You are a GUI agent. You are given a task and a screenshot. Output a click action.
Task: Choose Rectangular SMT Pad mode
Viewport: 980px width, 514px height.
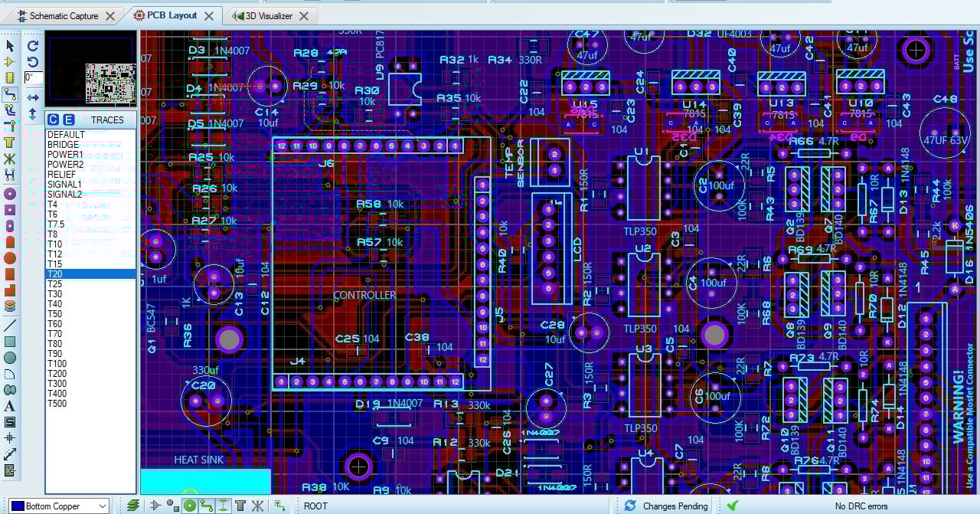click(x=10, y=274)
